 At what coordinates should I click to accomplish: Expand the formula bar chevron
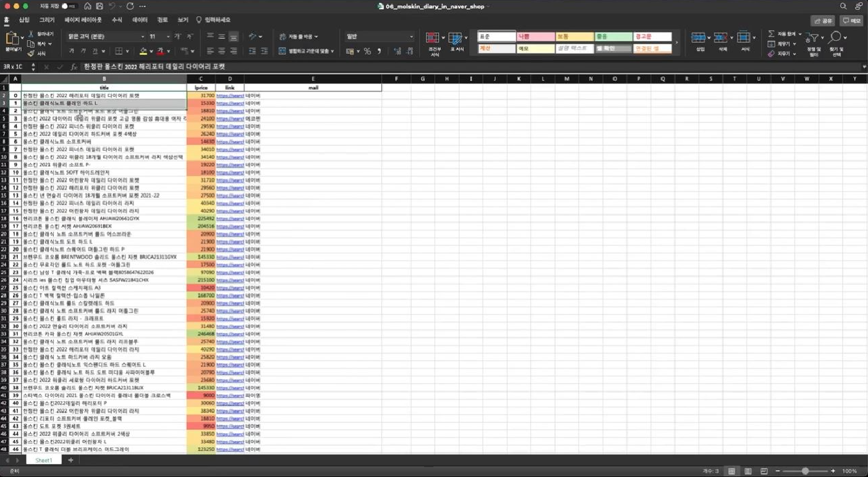(x=864, y=67)
